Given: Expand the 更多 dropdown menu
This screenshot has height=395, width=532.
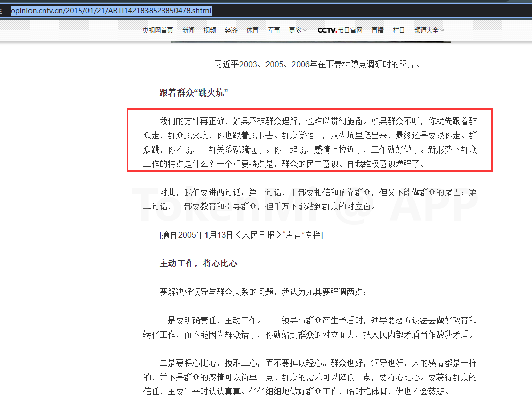Looking at the screenshot, I should coord(298,31).
